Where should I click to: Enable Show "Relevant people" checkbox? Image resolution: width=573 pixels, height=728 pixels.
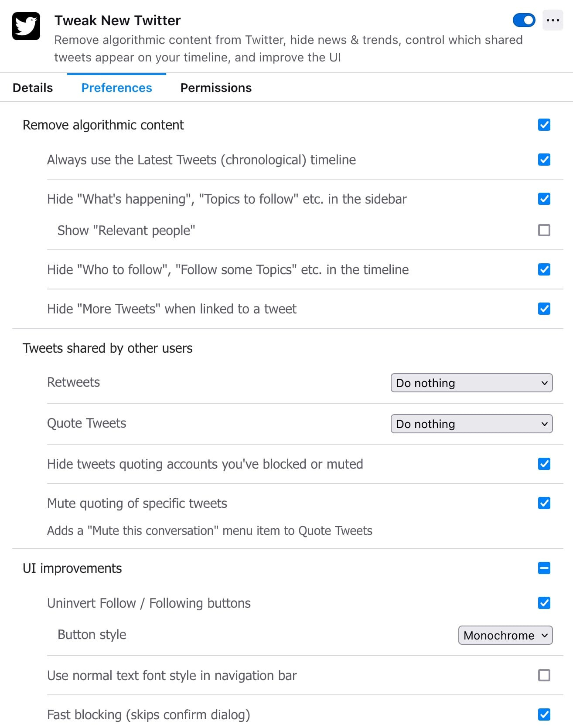(x=544, y=230)
